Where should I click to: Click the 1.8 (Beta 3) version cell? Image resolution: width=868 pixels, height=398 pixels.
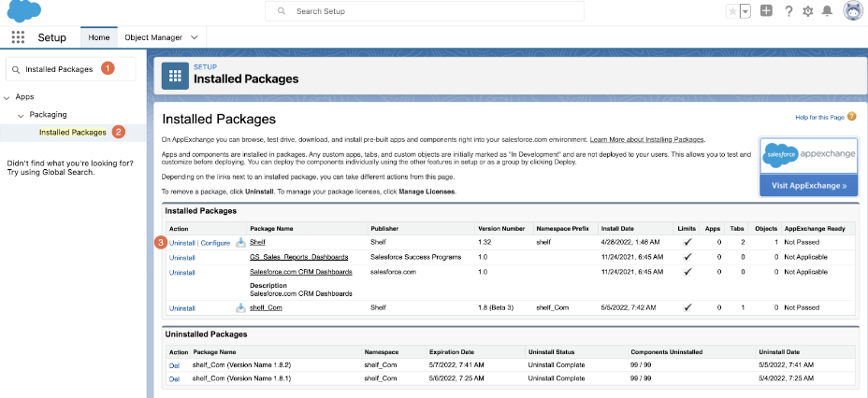495,308
